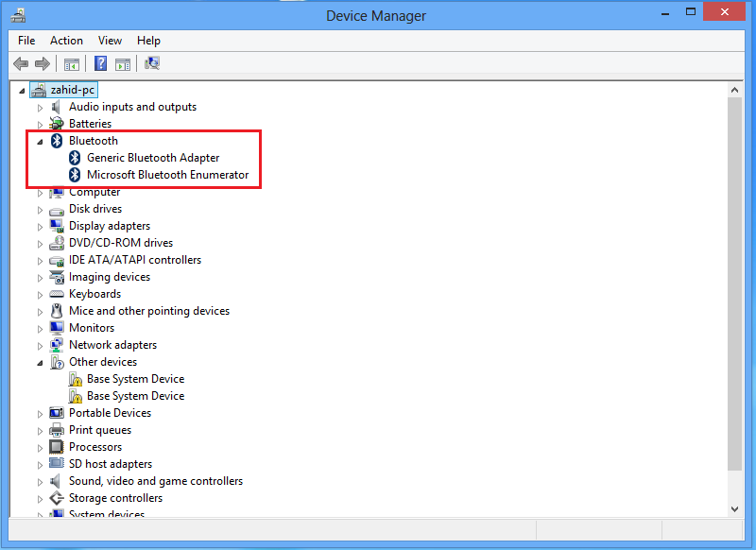Screen dimensions: 756x550
Task: Select the 'Imaging devices' label
Action: pos(110,277)
